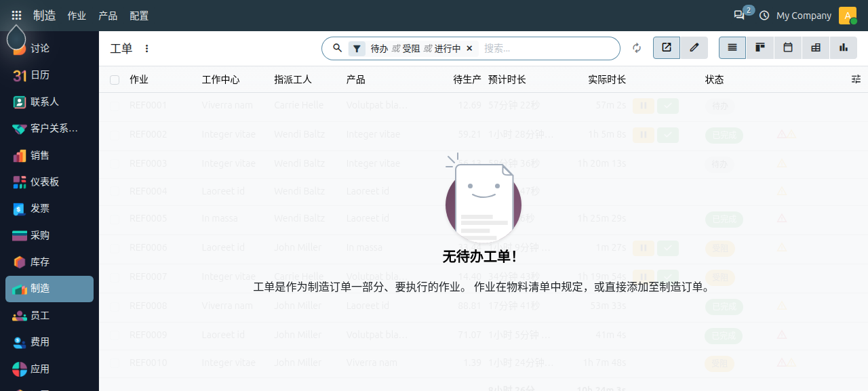Open the 产品 top menu

[108, 16]
